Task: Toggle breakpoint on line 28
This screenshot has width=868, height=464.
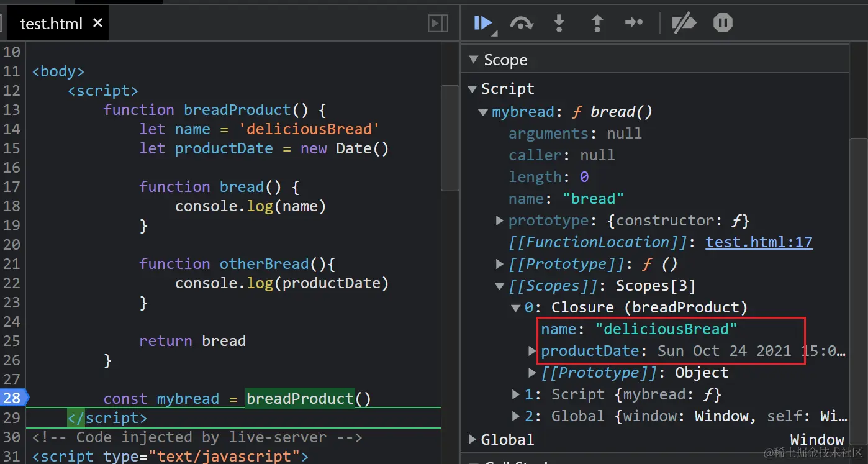Action: point(12,398)
